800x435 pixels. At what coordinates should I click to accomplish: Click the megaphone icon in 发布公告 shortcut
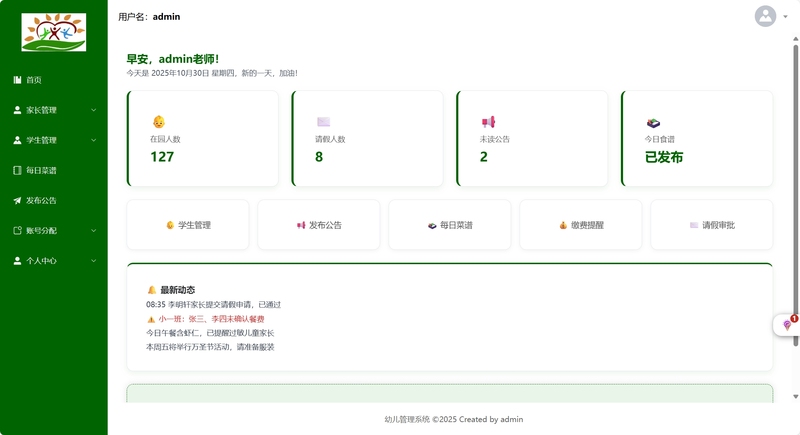pyautogui.click(x=301, y=225)
